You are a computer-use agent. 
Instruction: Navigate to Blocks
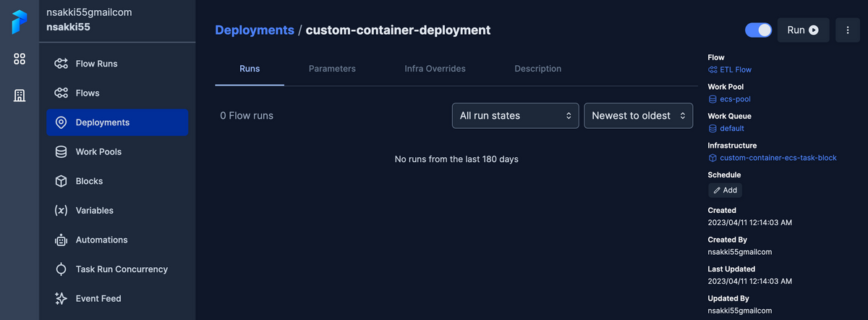click(89, 181)
